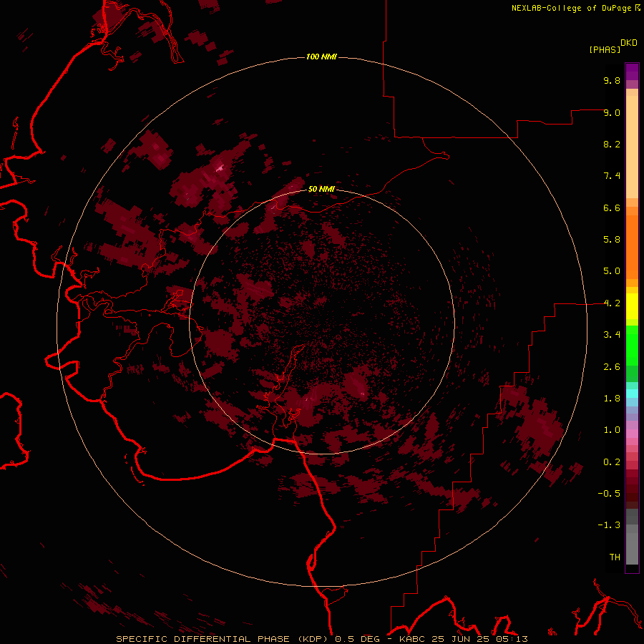Viewport: 644px width, 644px height.
Task: Pick the cyan band of the color scale
Action: (x=632, y=394)
